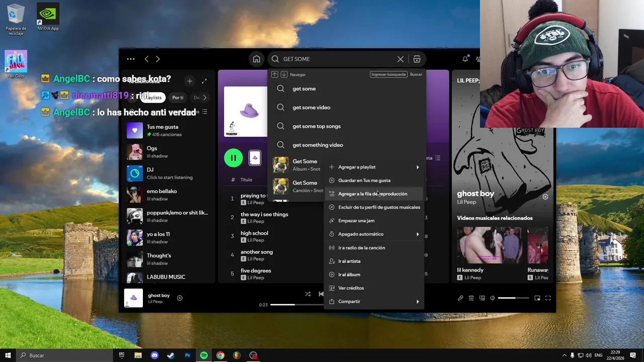This screenshot has width=644, height=362.
Task: Create a new playlist with plus icon
Action: coord(190,81)
